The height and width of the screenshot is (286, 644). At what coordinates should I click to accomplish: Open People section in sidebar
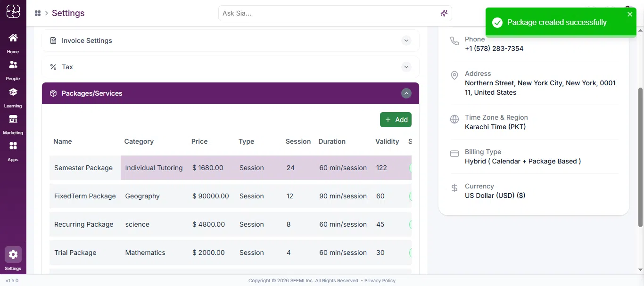(13, 70)
